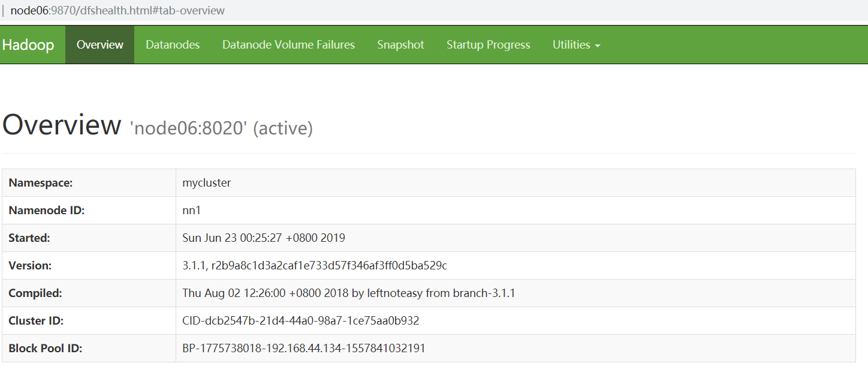Click the active Overview tab
The width and height of the screenshot is (868, 366).
click(100, 45)
